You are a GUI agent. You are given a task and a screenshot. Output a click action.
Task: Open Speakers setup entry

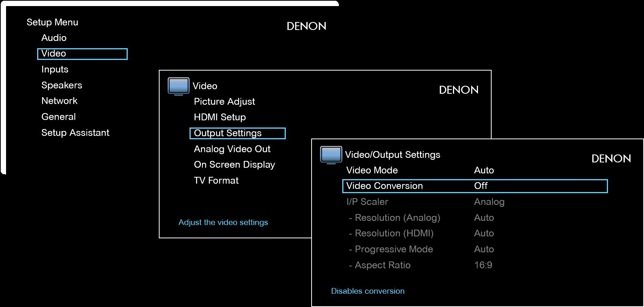click(x=62, y=85)
